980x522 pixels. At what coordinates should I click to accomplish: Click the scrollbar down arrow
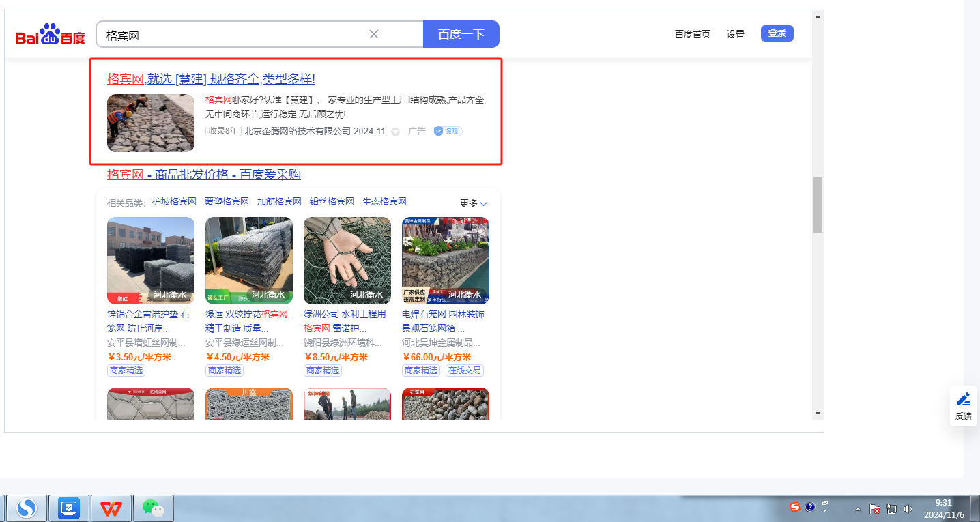click(x=818, y=414)
